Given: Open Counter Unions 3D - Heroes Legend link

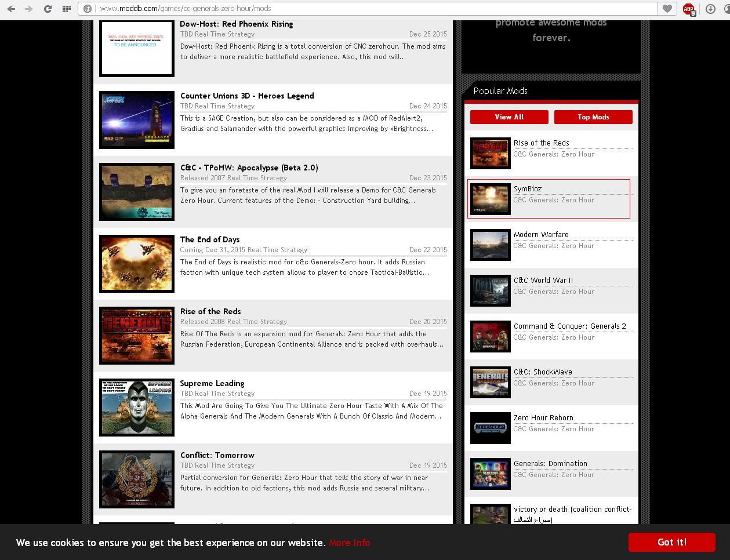Looking at the screenshot, I should click(247, 96).
